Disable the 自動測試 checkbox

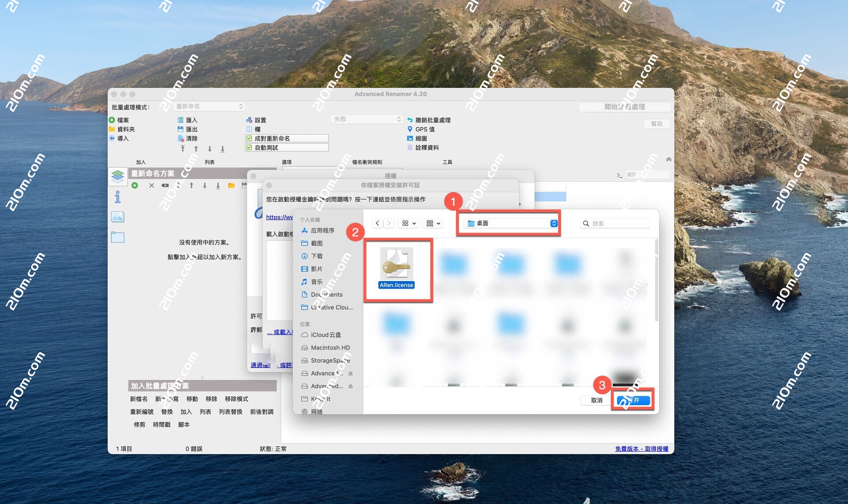click(249, 147)
